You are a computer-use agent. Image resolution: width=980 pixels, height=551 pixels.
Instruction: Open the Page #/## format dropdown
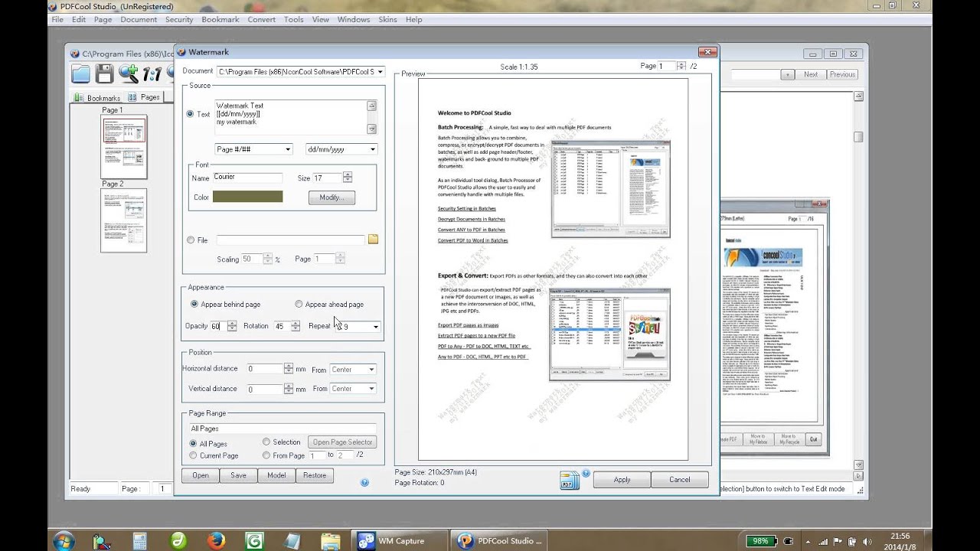[x=287, y=149]
